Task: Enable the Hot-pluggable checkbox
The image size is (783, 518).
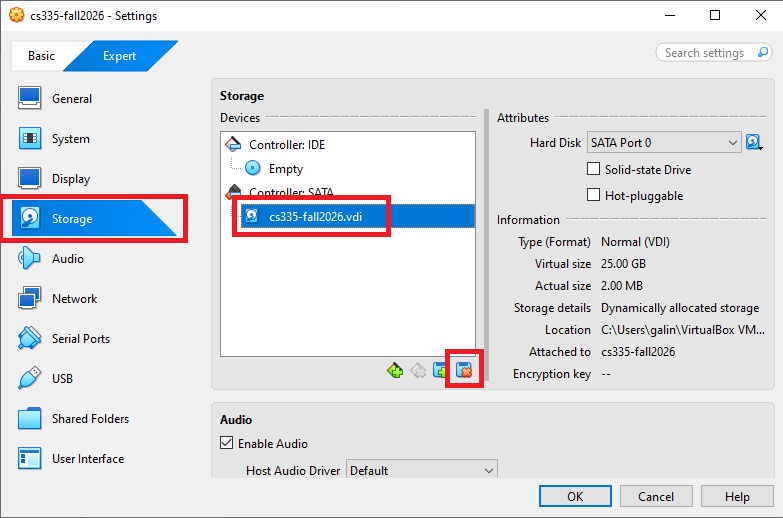Action: [593, 195]
